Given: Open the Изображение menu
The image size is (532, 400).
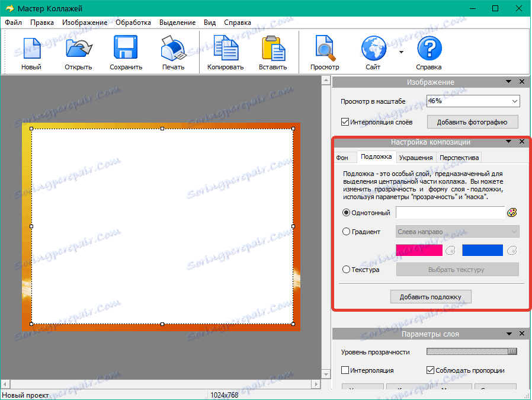Looking at the screenshot, I should (85, 23).
